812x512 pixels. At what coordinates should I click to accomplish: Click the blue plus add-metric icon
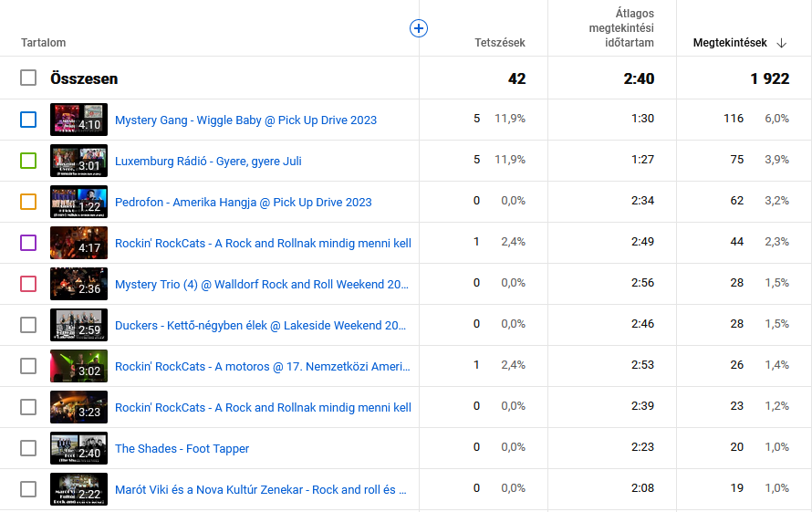(x=419, y=28)
